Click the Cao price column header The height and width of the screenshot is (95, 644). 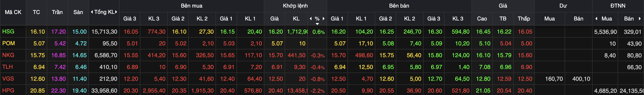[x=482, y=19]
